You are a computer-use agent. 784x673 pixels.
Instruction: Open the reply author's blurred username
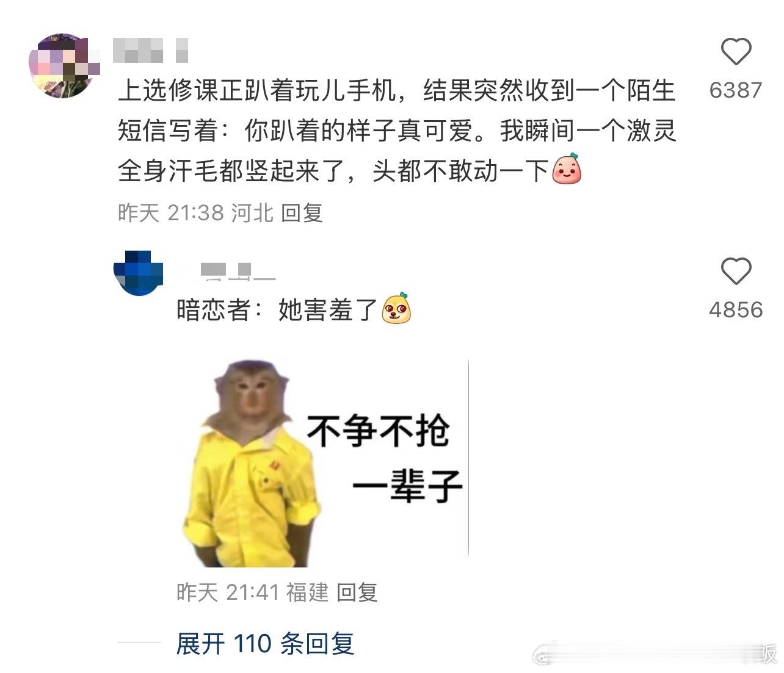226,270
